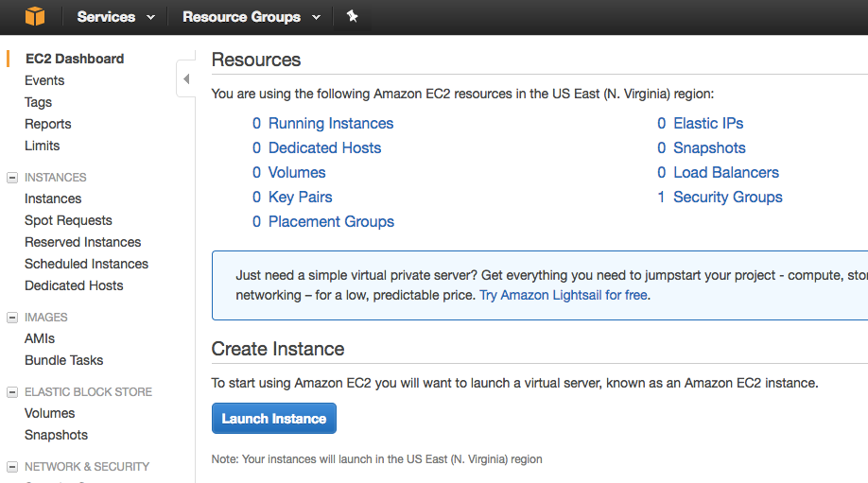868x483 pixels.
Task: Open the Running Instances link
Action: 330,124
